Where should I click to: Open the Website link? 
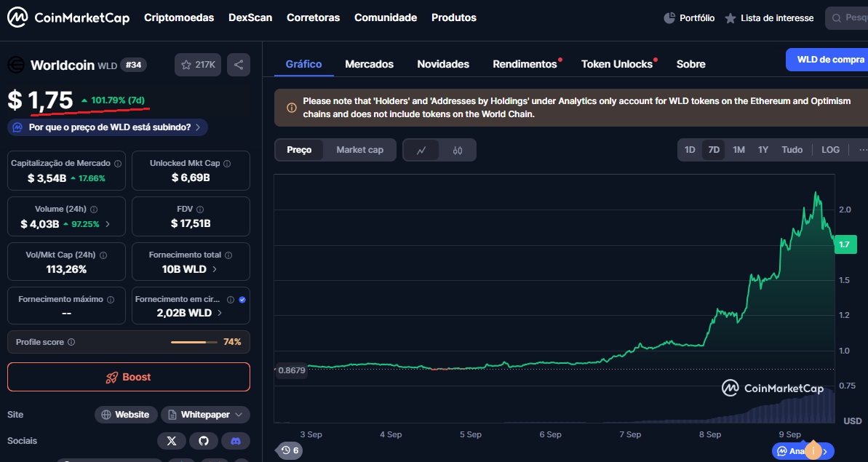(125, 415)
